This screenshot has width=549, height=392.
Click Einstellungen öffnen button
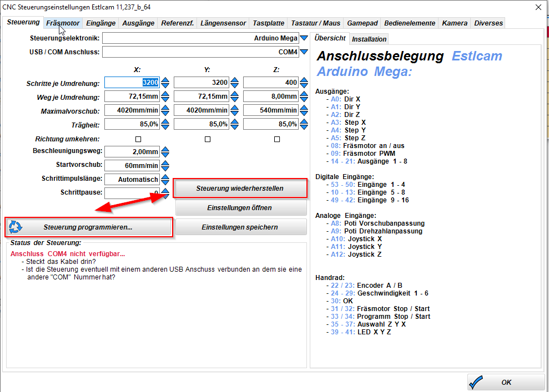(240, 208)
